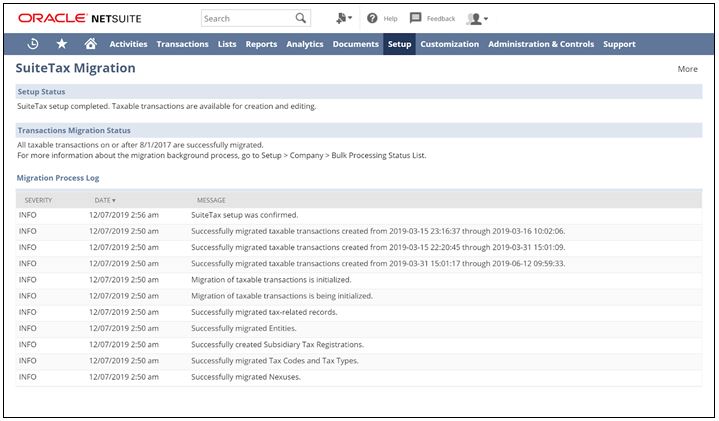This screenshot has width=719, height=421.
Task: Open the Recent Records clock icon
Action: tap(33, 44)
